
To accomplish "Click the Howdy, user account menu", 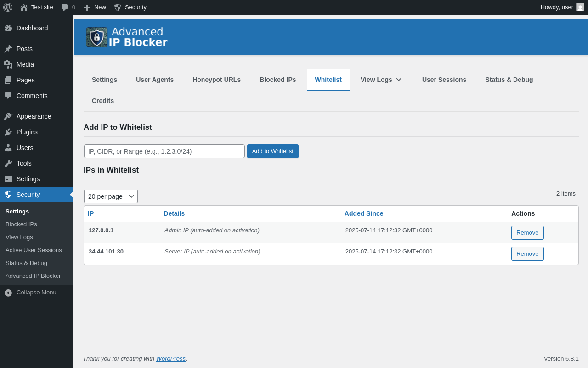I will [562, 7].
